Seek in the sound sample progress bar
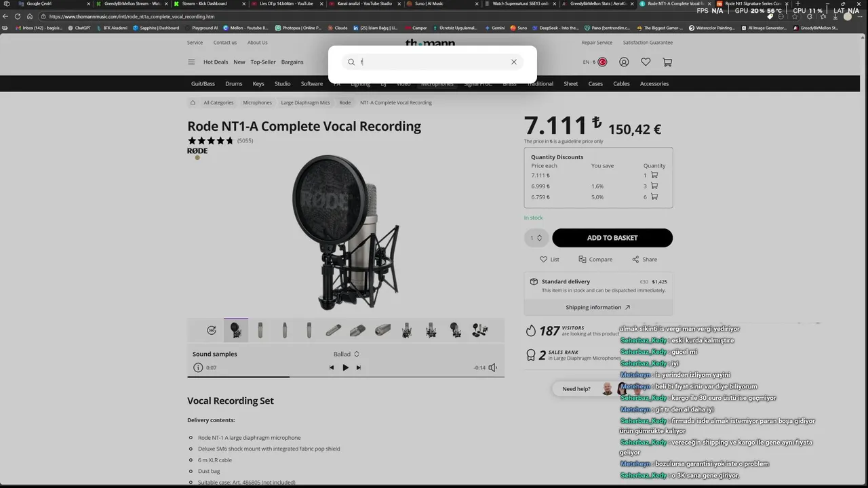The width and height of the screenshot is (868, 488). pos(346,376)
